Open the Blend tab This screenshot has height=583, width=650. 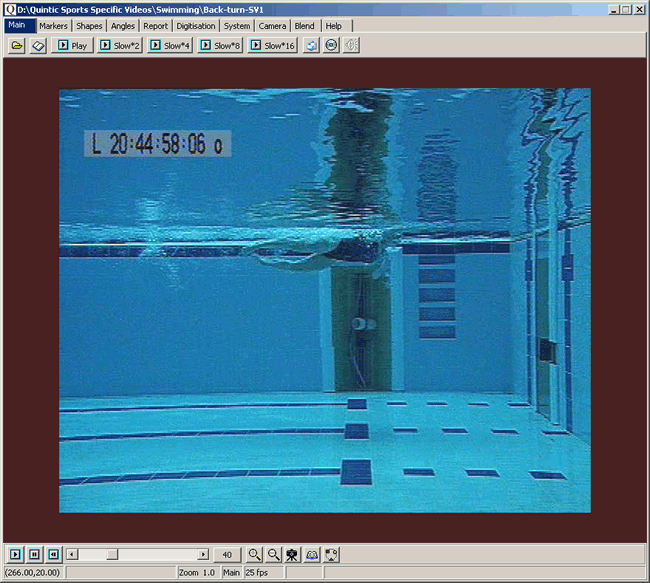coord(305,26)
